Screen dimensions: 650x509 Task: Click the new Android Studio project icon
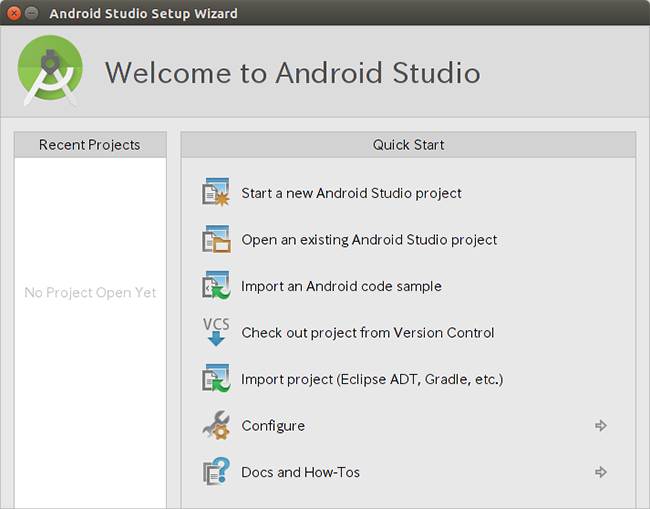click(216, 193)
